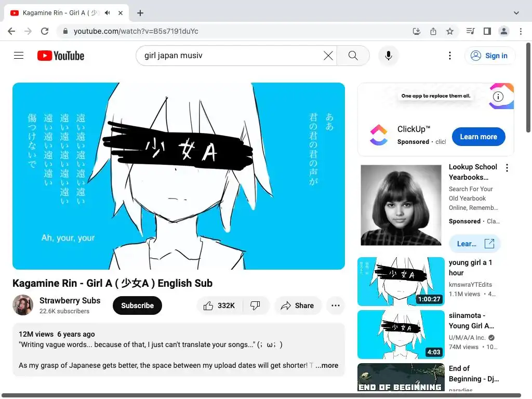Share the Girl A video
The image size is (532, 399).
click(298, 305)
